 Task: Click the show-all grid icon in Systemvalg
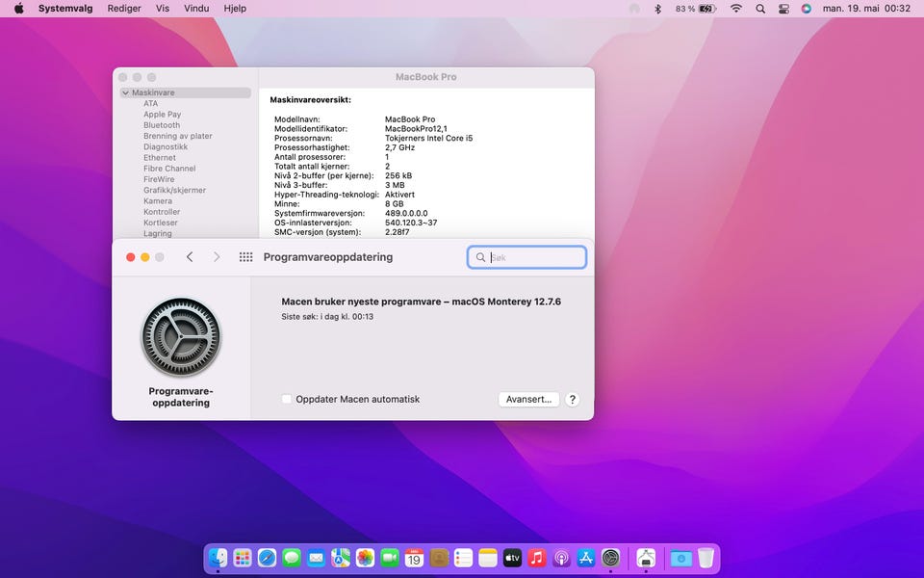coord(245,257)
